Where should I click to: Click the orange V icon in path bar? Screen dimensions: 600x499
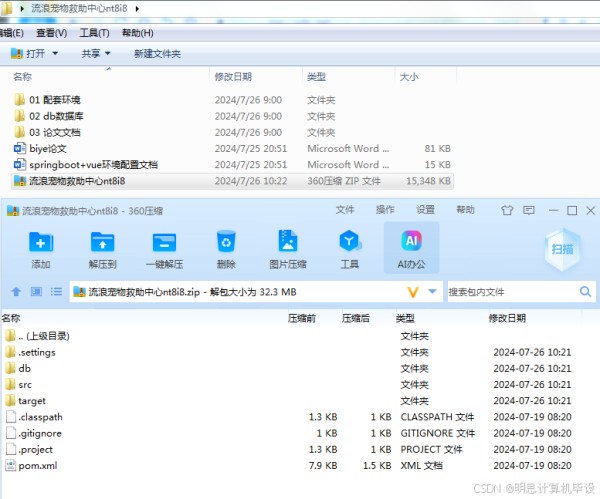click(x=413, y=292)
